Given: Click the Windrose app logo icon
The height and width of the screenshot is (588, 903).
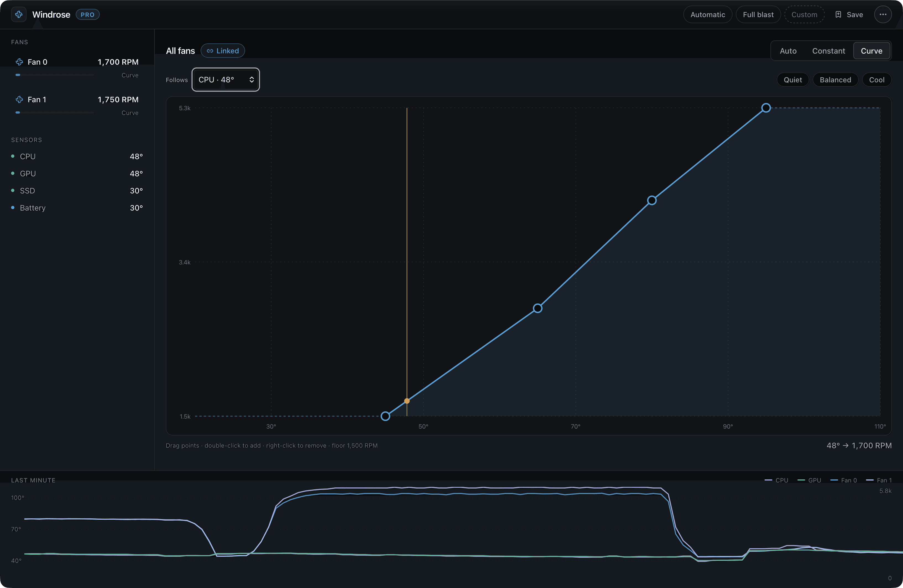Looking at the screenshot, I should (x=19, y=14).
